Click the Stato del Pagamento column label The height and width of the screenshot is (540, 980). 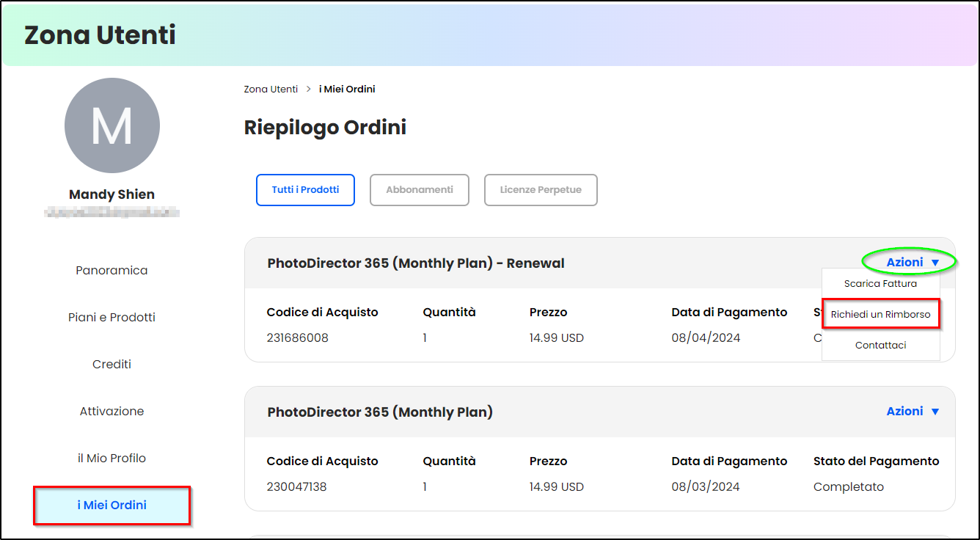click(877, 461)
